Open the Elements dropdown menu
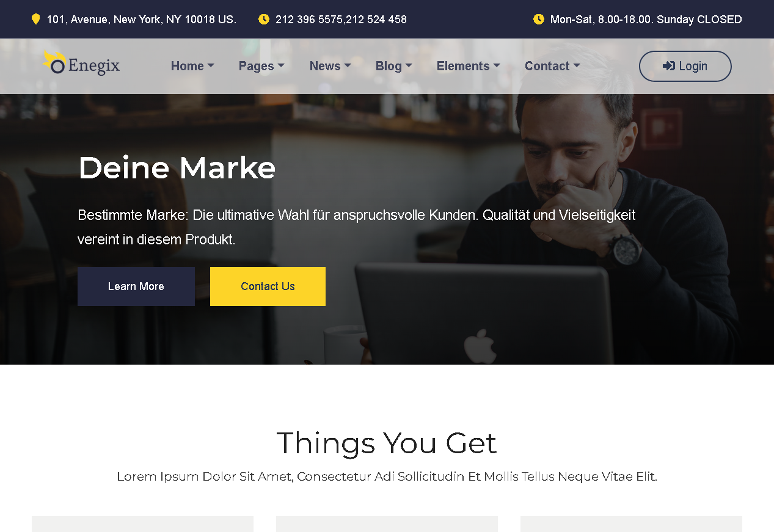 469,66
